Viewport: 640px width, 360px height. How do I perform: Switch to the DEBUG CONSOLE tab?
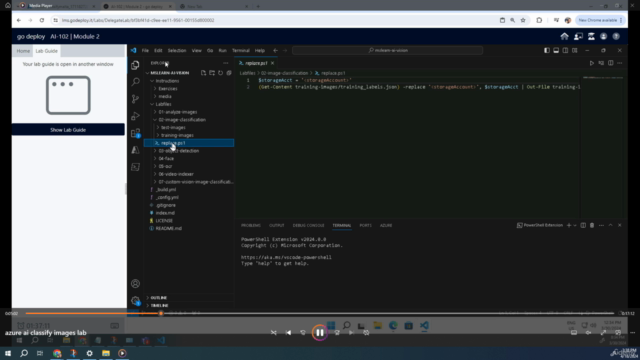click(308, 225)
